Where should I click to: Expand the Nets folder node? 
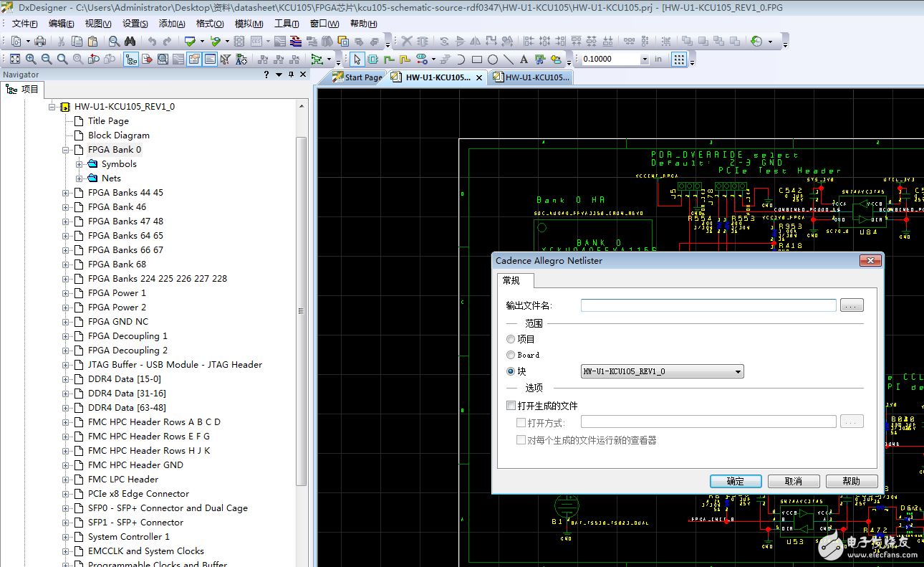[x=80, y=178]
